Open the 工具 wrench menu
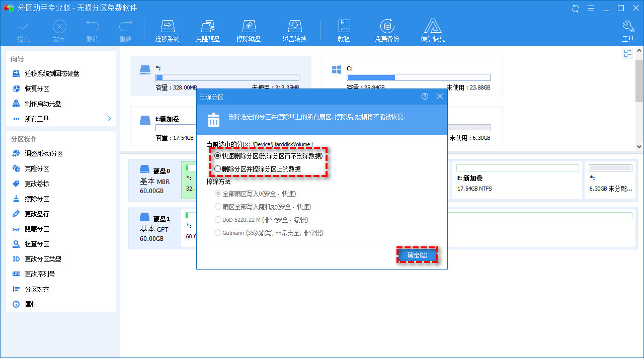 (x=628, y=31)
